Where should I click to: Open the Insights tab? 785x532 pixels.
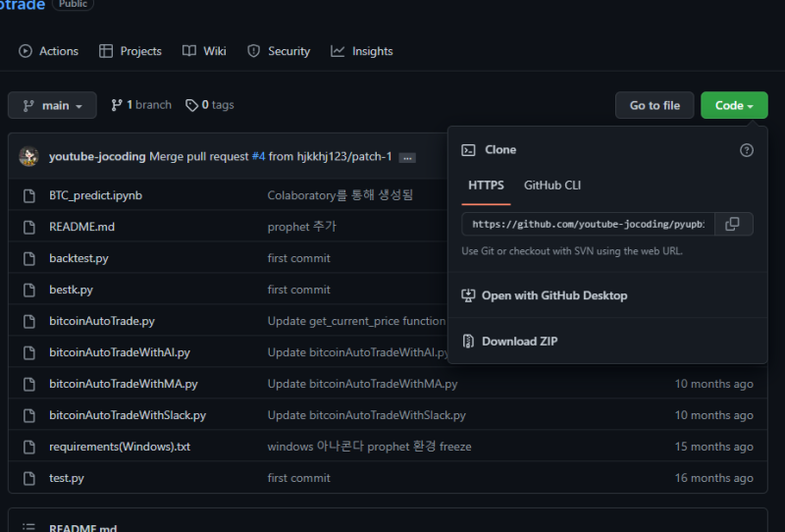pyautogui.click(x=361, y=51)
